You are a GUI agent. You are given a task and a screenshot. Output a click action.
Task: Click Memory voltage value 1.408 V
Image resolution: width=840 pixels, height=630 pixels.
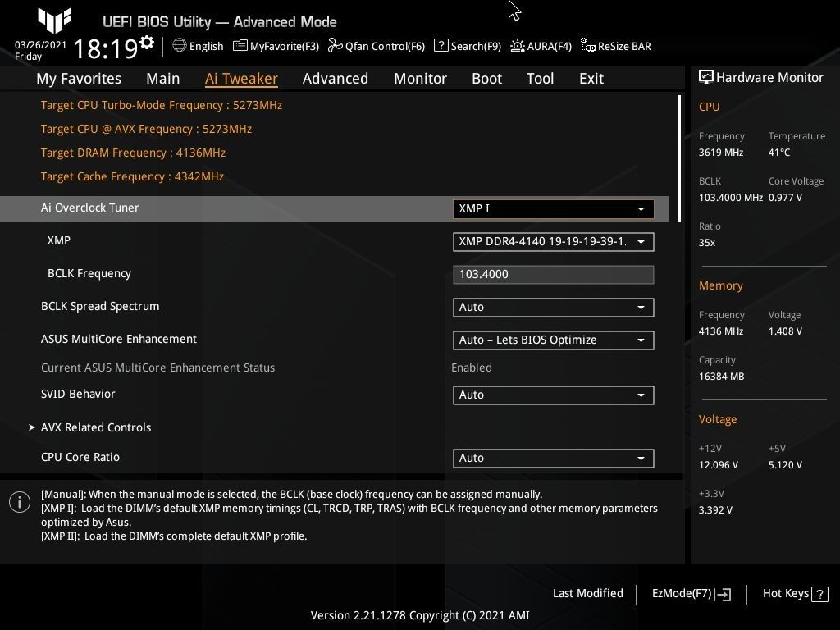coord(785,331)
